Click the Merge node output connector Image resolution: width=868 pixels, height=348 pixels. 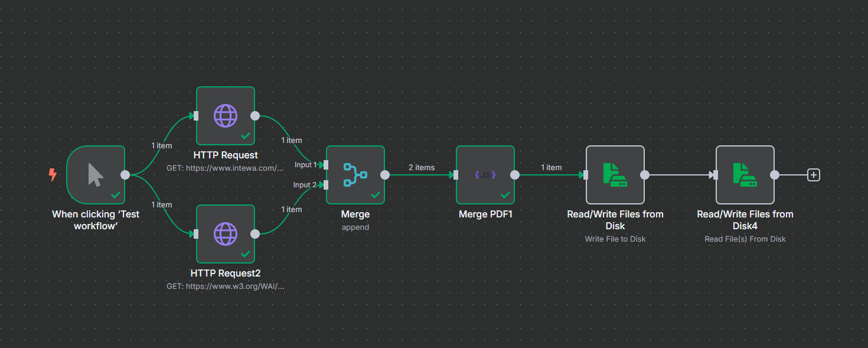385,175
